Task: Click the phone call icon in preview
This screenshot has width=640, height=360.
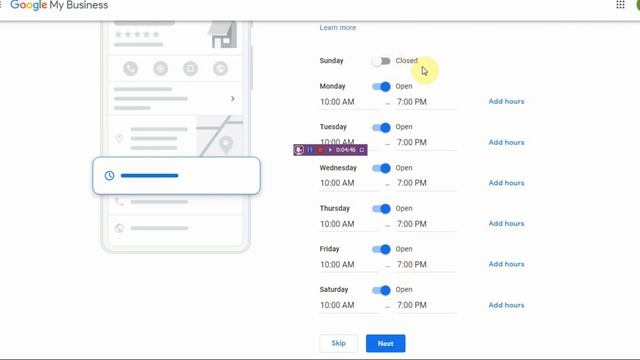Action: (x=131, y=69)
